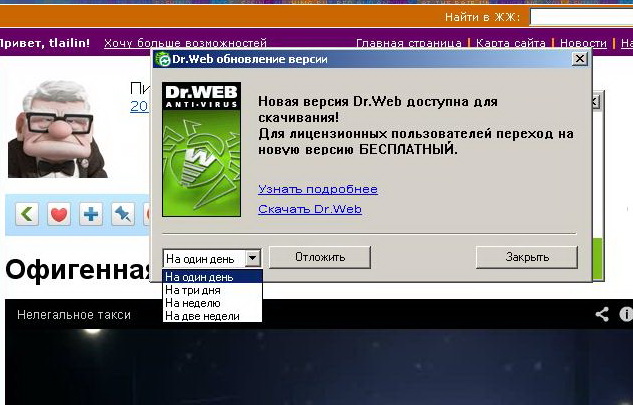Click the green back arrow icon
This screenshot has width=633, height=405.
pos(27,214)
